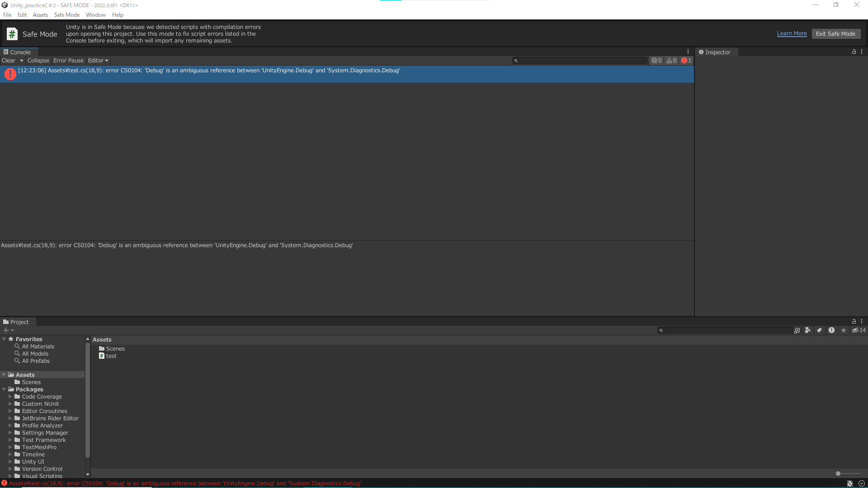Expand the Visual Scripting package folder
This screenshot has width=868, height=488.
10,475
